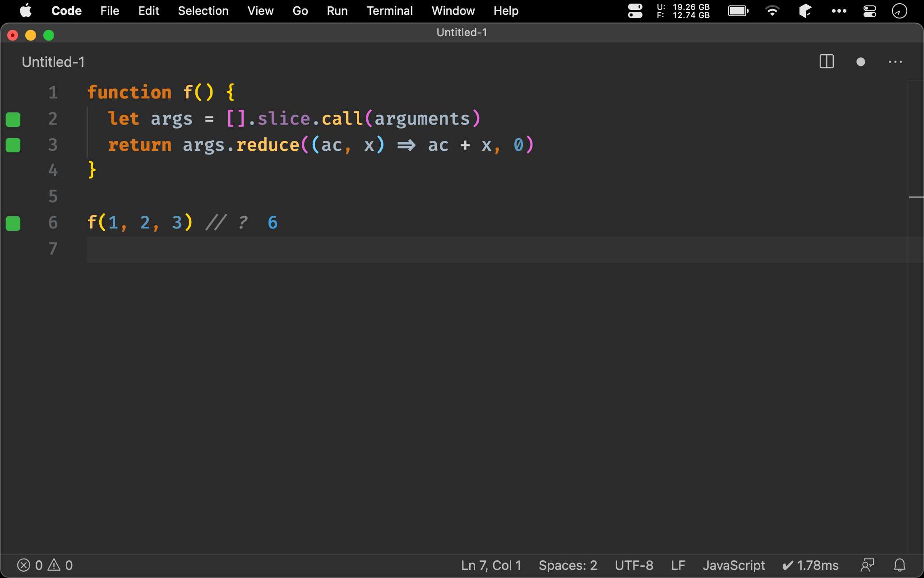924x578 pixels.
Task: Click the battery status icon in menu bar
Action: [737, 10]
